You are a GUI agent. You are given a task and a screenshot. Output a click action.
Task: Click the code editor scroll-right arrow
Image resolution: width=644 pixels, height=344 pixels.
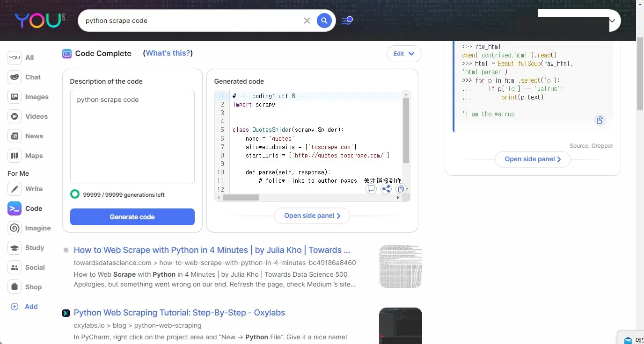[x=398, y=198]
